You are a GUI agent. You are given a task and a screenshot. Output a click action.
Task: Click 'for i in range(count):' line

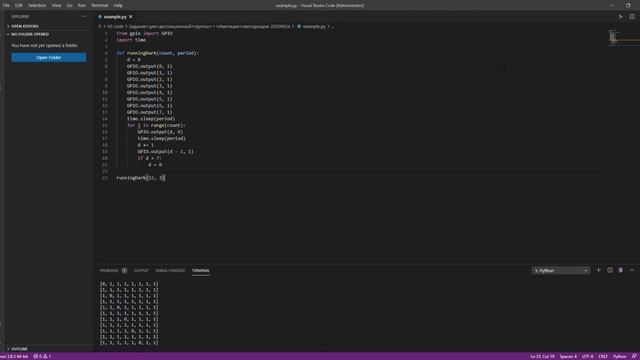click(x=156, y=125)
